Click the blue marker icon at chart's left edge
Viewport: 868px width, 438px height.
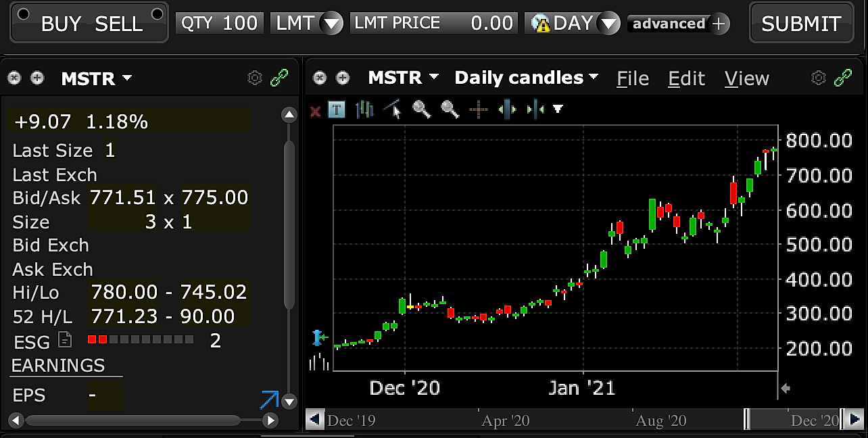[319, 337]
